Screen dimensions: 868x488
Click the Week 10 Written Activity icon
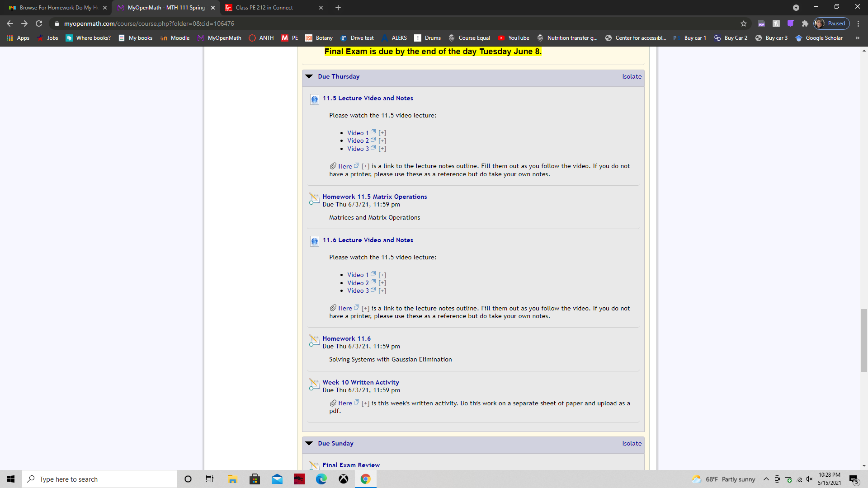(314, 384)
